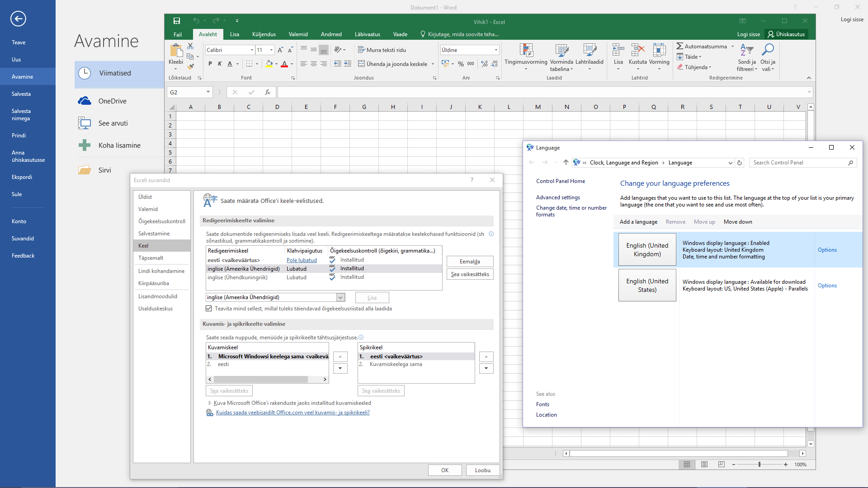
Task: Click the AutoSum (Automaatsumma) sigma icon
Action: 679,46
